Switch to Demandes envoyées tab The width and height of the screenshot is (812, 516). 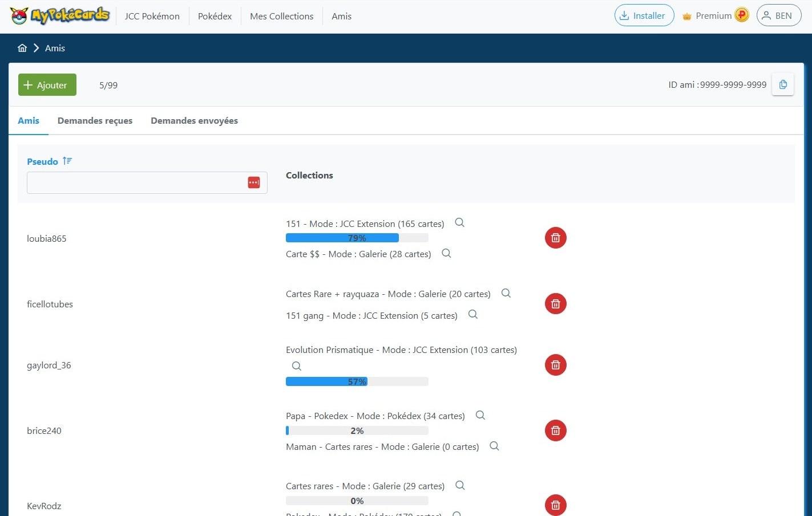click(194, 120)
